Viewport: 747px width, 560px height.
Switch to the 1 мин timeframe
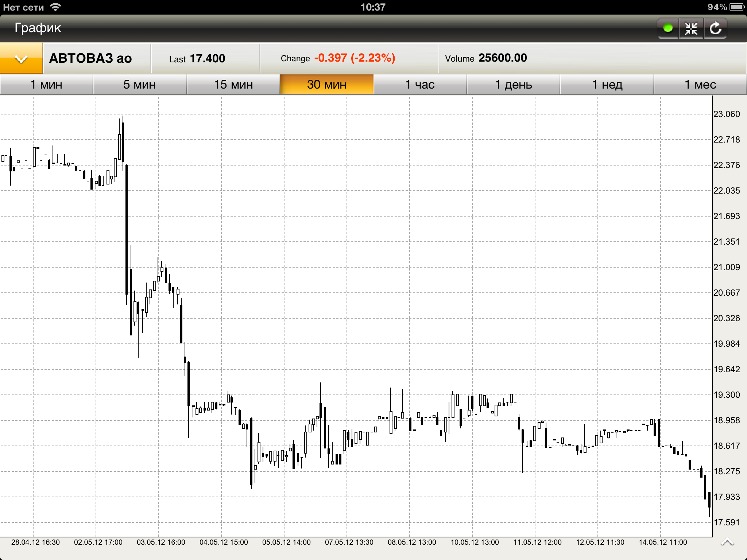tap(46, 85)
